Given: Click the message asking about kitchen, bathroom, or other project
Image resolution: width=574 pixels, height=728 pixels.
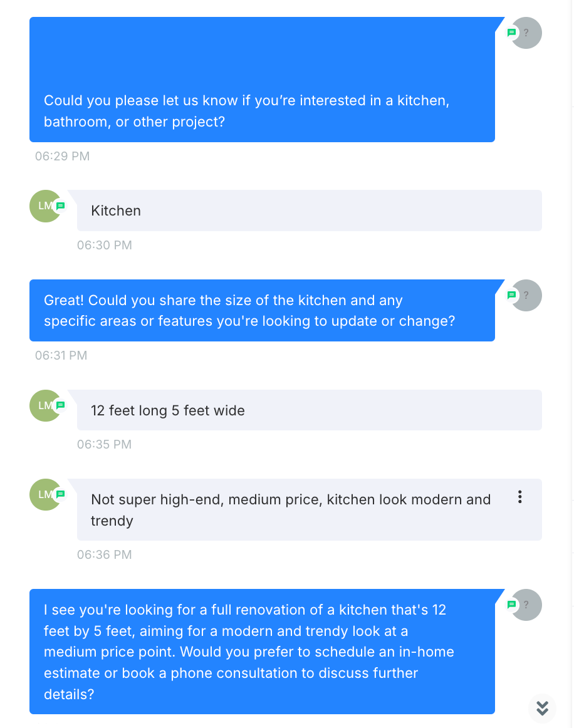Looking at the screenshot, I should [263, 80].
